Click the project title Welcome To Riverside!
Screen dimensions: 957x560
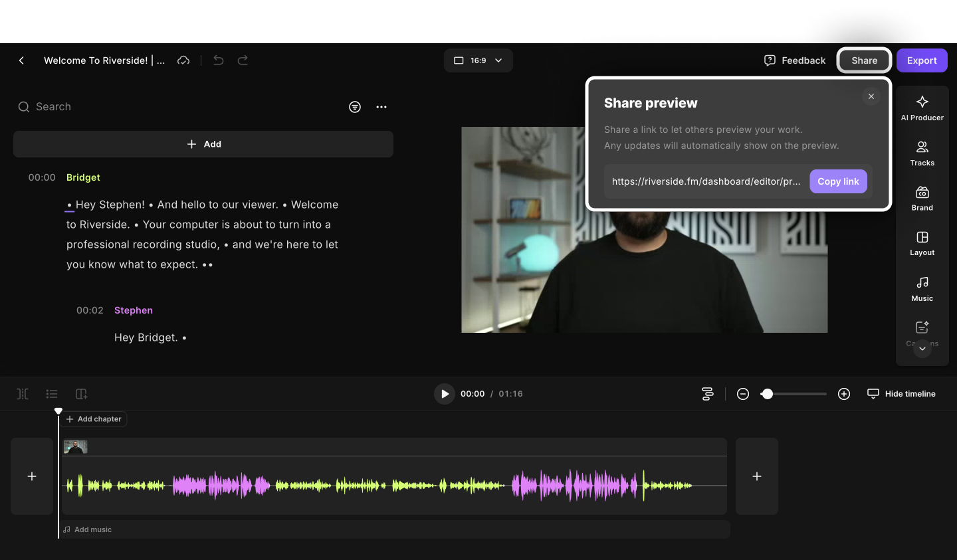pyautogui.click(x=104, y=60)
